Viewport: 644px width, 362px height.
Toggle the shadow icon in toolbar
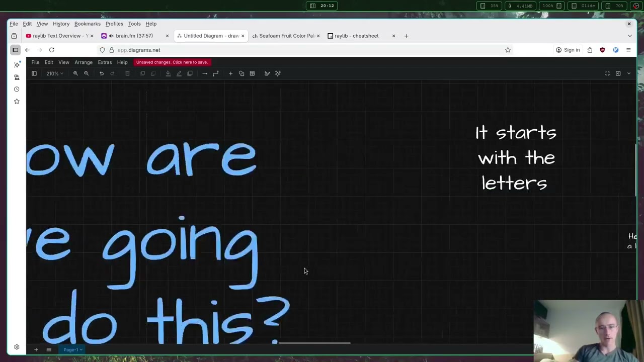pyautogui.click(x=190, y=73)
